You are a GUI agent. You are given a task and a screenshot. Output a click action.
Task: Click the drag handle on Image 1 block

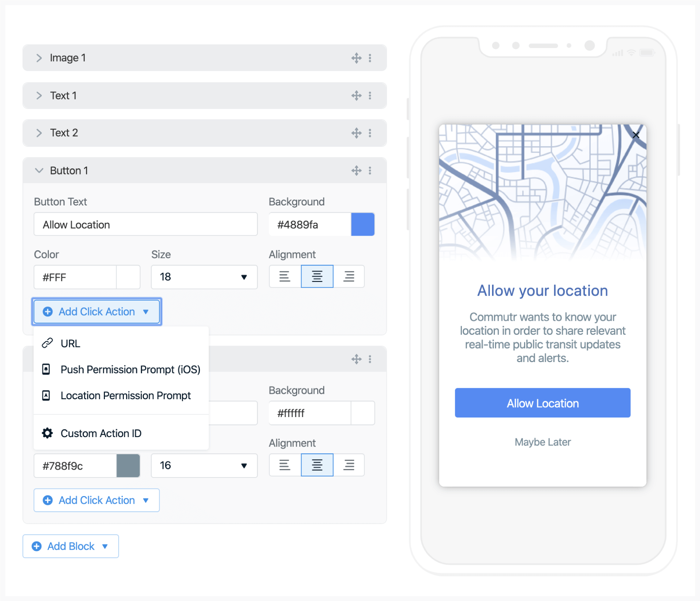[x=356, y=58]
